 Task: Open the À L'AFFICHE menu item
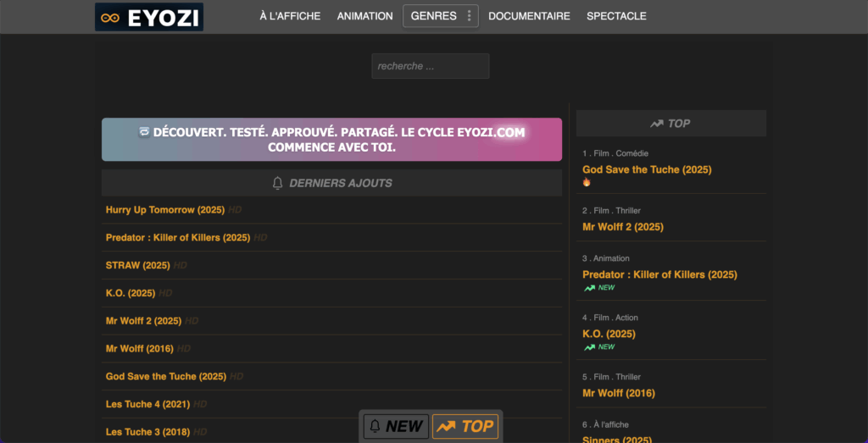290,16
